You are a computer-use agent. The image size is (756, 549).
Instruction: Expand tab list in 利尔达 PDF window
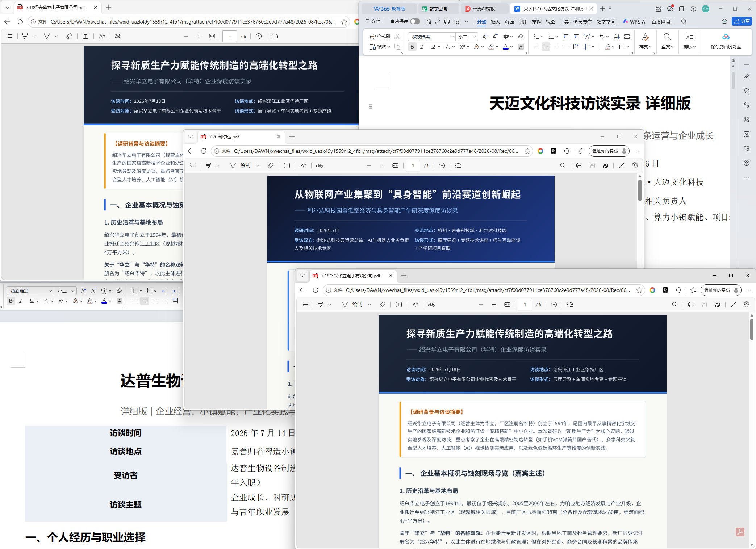[191, 137]
